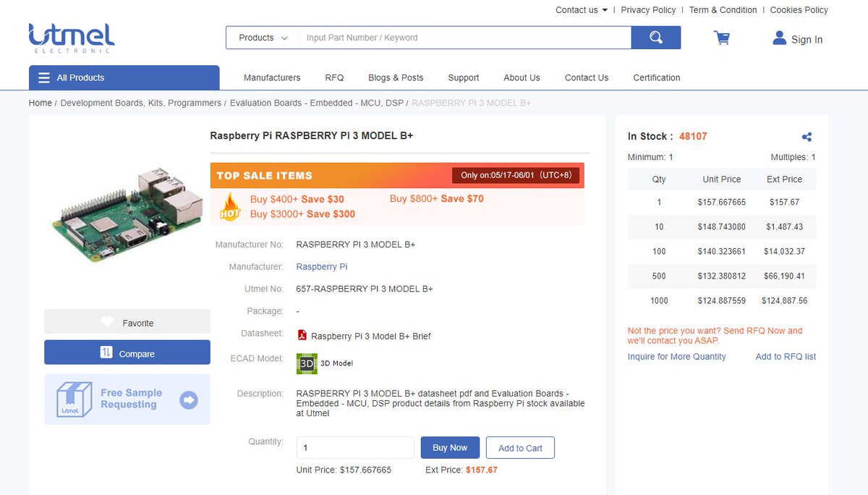Open Contact Us in the navigation bar
The width and height of the screenshot is (868, 495).
click(587, 77)
